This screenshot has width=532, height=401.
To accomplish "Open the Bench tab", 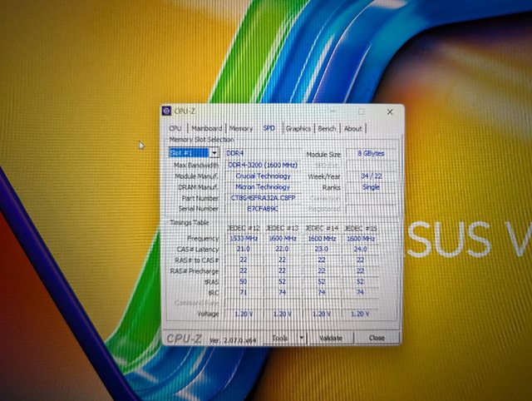I will (x=327, y=128).
